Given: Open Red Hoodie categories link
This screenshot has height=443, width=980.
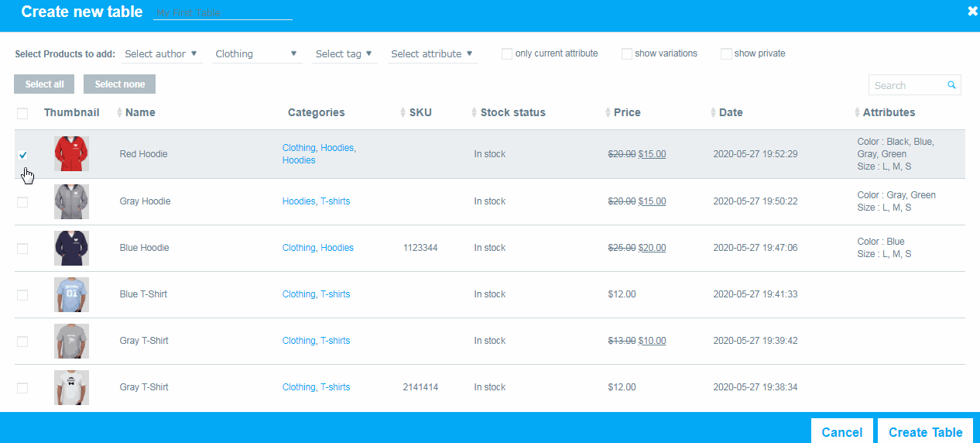Looking at the screenshot, I should click(x=319, y=154).
